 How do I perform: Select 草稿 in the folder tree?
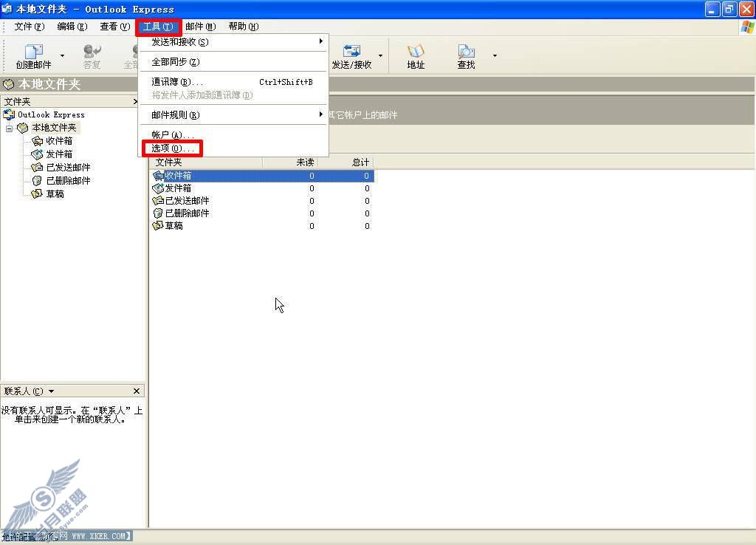click(x=55, y=194)
